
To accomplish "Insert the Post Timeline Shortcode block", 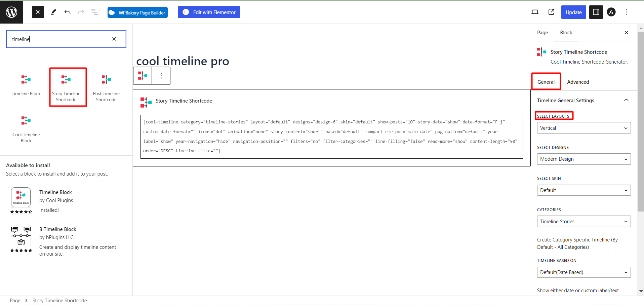I will (x=106, y=87).
